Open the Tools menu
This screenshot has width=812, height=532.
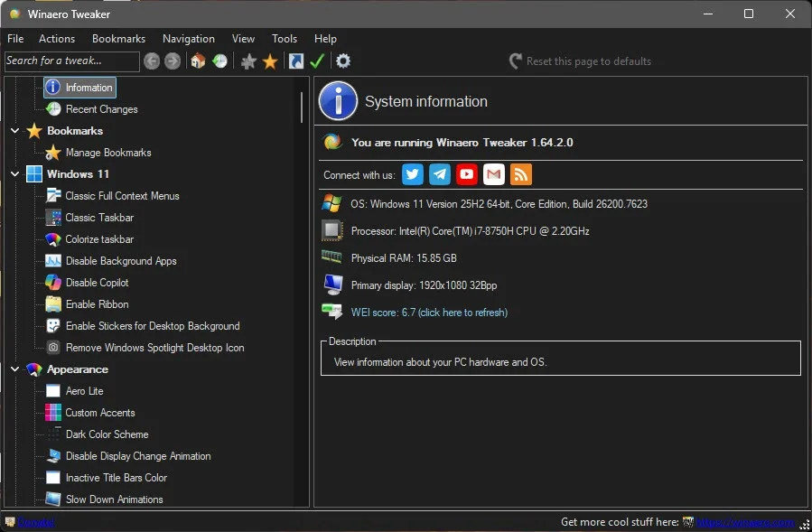[x=285, y=39]
